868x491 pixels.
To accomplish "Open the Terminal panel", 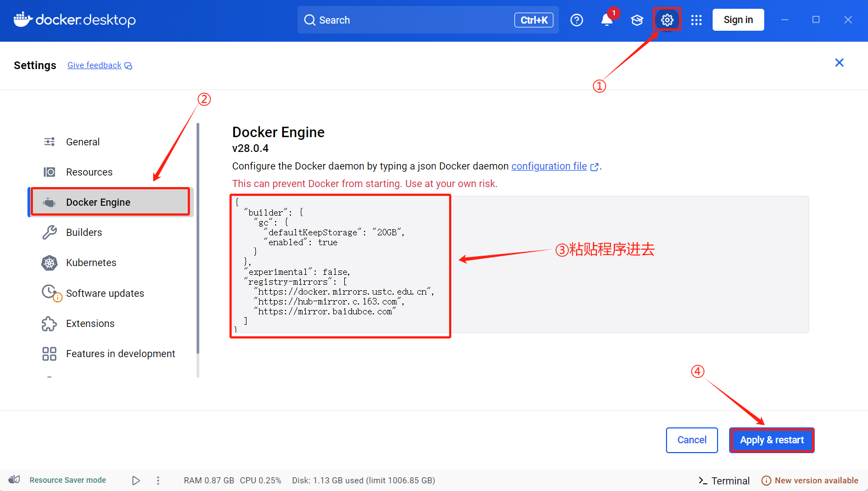I will click(x=724, y=481).
